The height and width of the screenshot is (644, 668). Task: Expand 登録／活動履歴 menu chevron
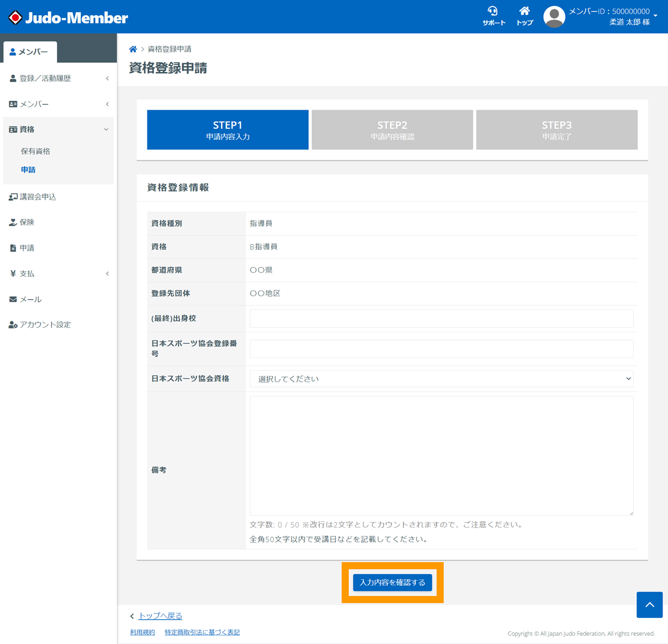pyautogui.click(x=108, y=79)
